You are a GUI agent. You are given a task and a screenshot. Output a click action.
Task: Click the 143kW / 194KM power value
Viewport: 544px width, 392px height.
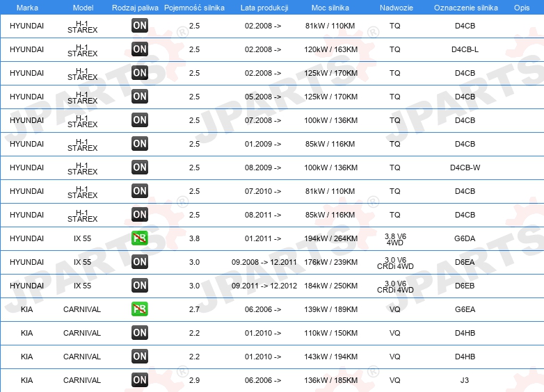330,357
